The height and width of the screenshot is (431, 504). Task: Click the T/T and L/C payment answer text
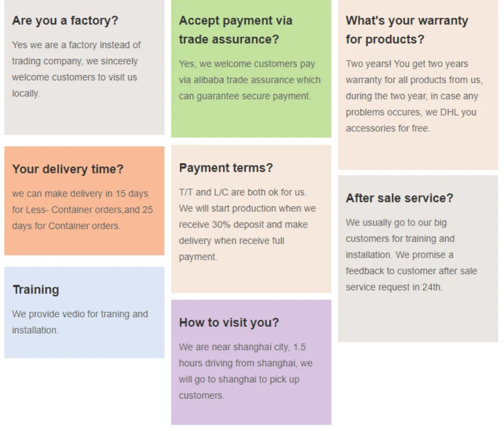247,224
